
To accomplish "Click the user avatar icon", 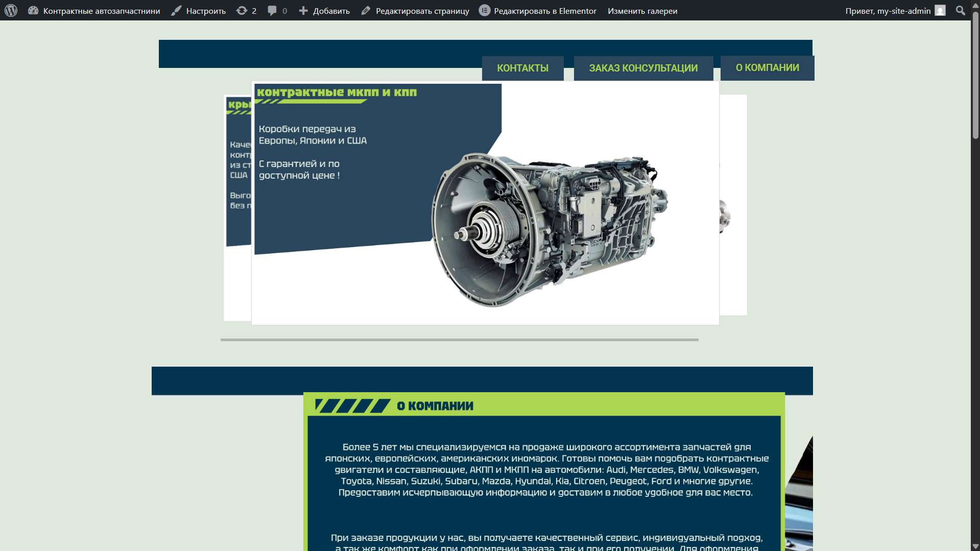I will pos(940,10).
